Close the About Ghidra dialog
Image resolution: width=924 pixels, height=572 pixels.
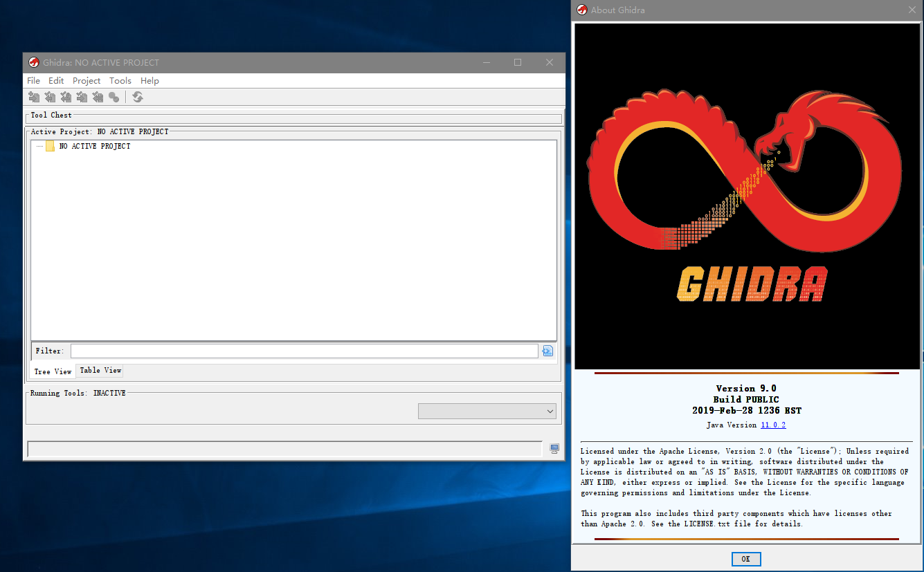click(912, 10)
